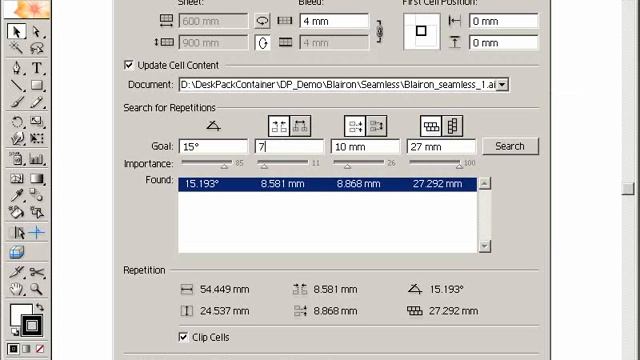
Task: Click the black Stroke swatch
Action: [32, 326]
